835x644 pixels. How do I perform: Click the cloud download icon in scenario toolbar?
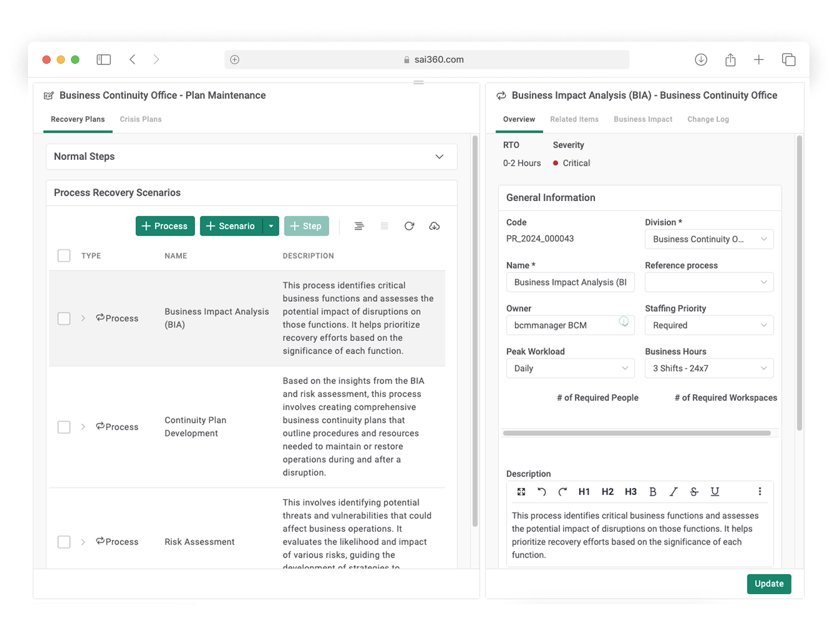click(434, 226)
